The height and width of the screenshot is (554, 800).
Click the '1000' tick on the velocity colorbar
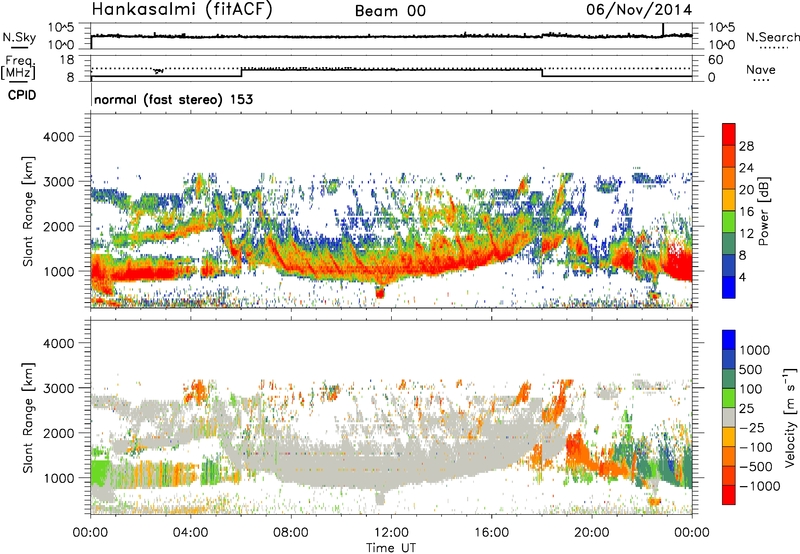(755, 350)
